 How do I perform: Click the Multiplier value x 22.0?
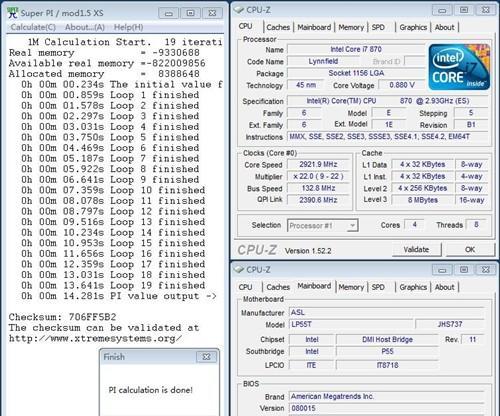click(x=318, y=176)
